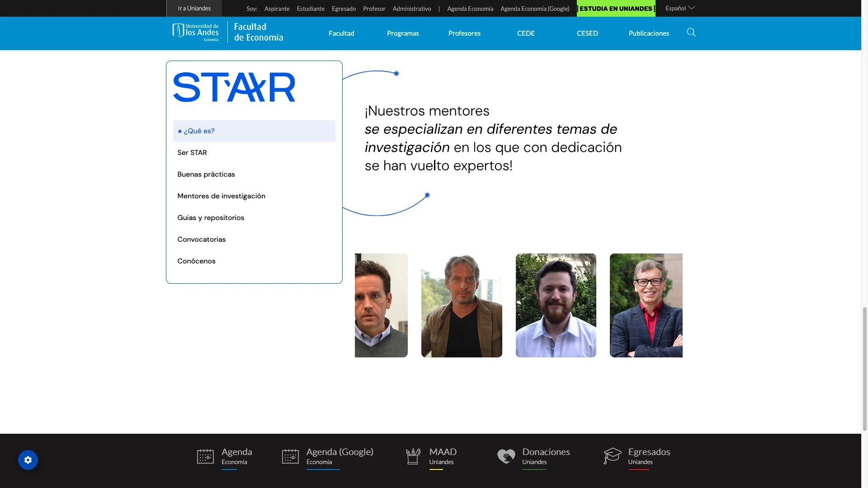Expand the Español language dropdown
This screenshot has width=868, height=488.
679,8
